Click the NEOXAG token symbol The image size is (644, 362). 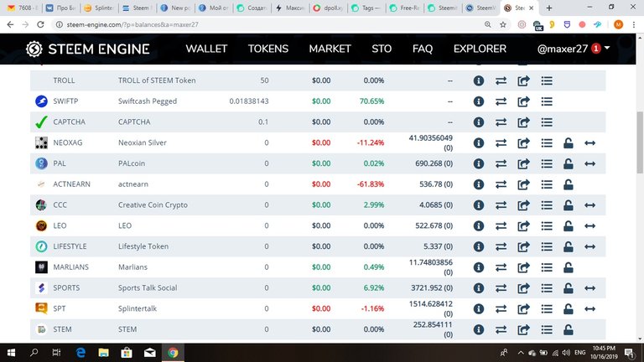coord(68,142)
